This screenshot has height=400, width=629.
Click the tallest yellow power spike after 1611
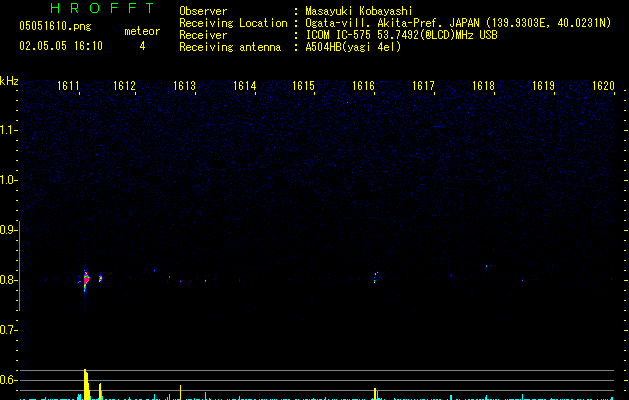(86, 384)
